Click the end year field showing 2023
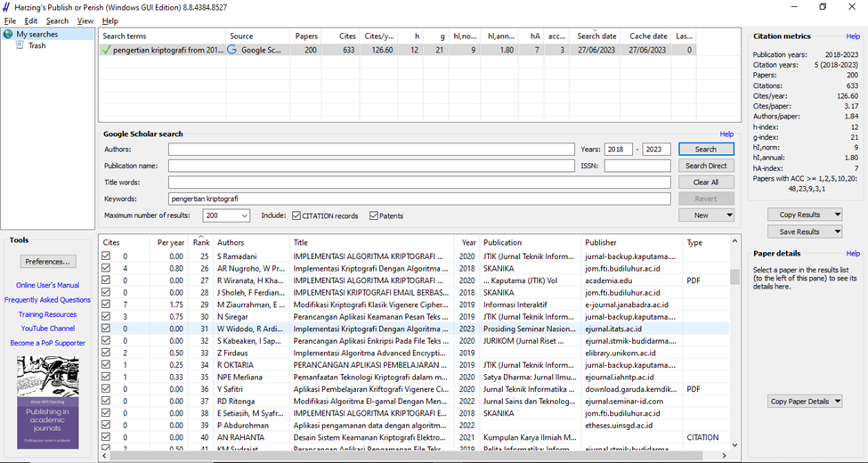This screenshot has height=463, width=868. click(x=656, y=149)
